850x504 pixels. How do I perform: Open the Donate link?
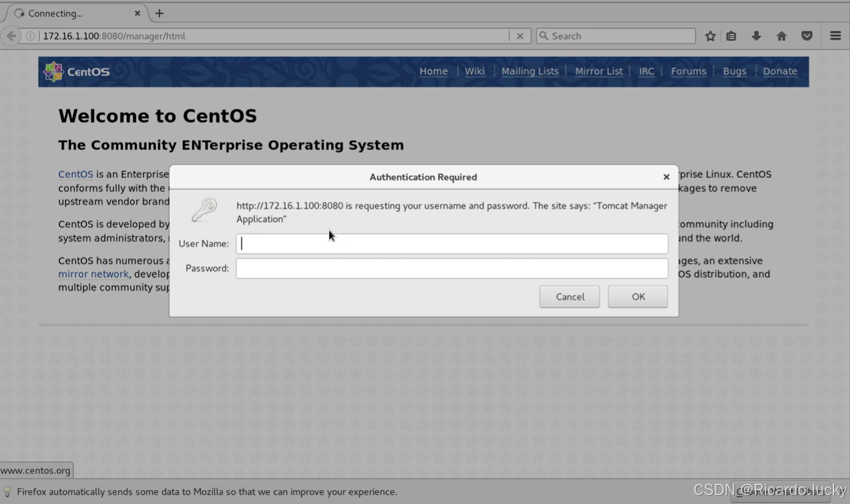coord(780,71)
